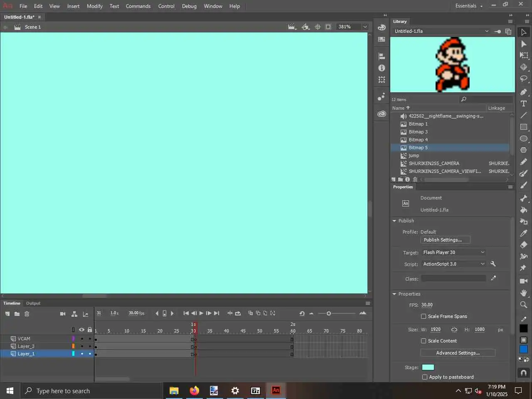
Task: Click the Publish Settings button
Action: (445, 240)
